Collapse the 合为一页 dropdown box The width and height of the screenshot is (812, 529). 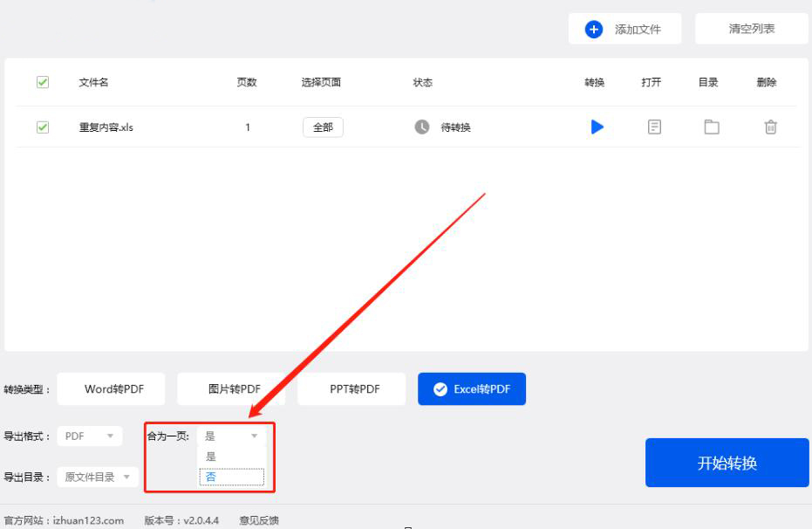[231, 436]
